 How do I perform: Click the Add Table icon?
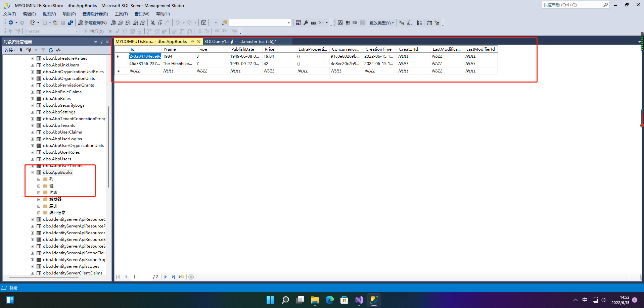coord(429,23)
